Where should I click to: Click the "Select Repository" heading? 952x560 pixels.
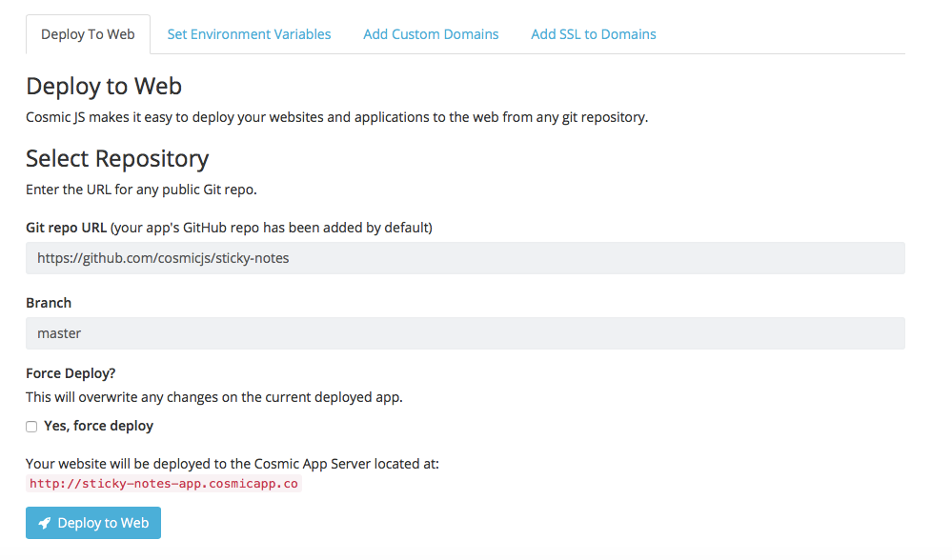coord(117,158)
